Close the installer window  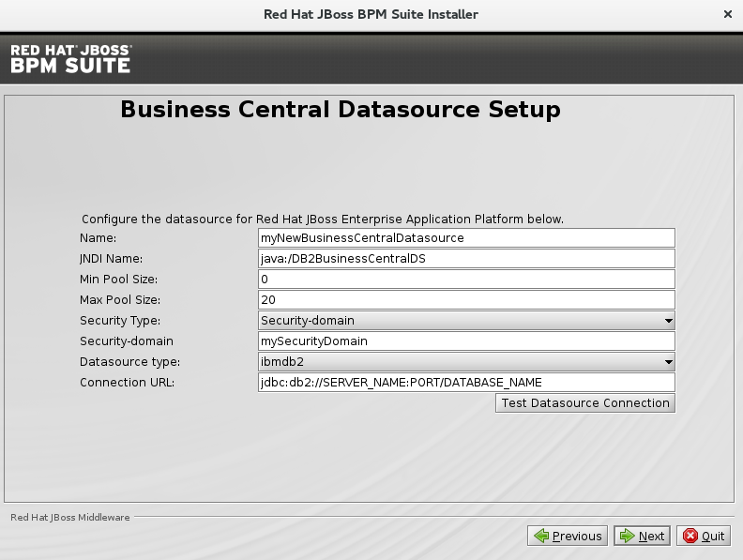(728, 14)
